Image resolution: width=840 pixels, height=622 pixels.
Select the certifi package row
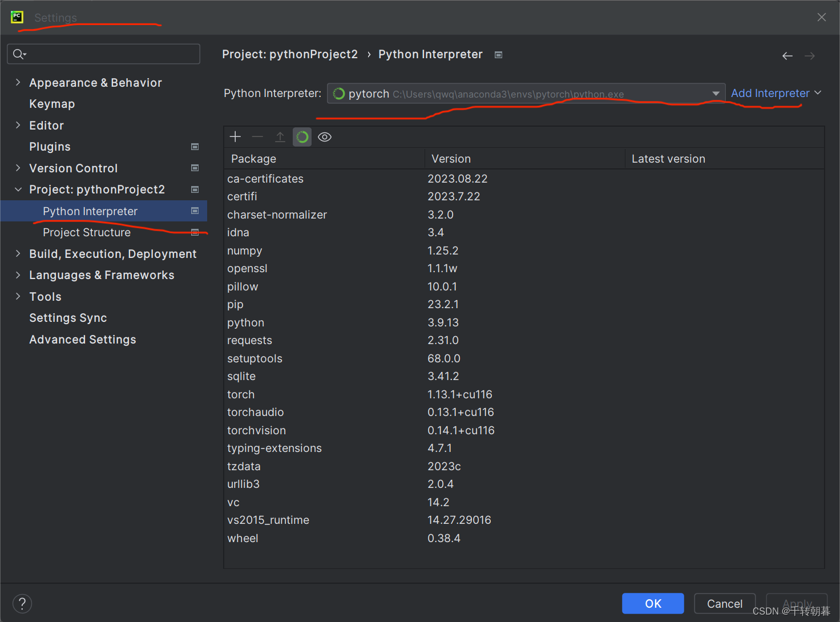pos(524,196)
